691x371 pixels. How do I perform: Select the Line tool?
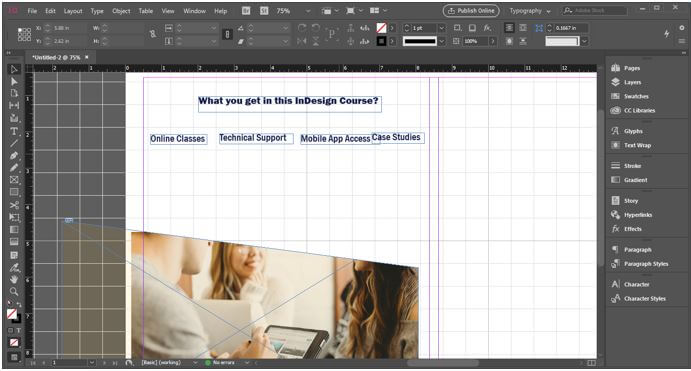pos(14,143)
